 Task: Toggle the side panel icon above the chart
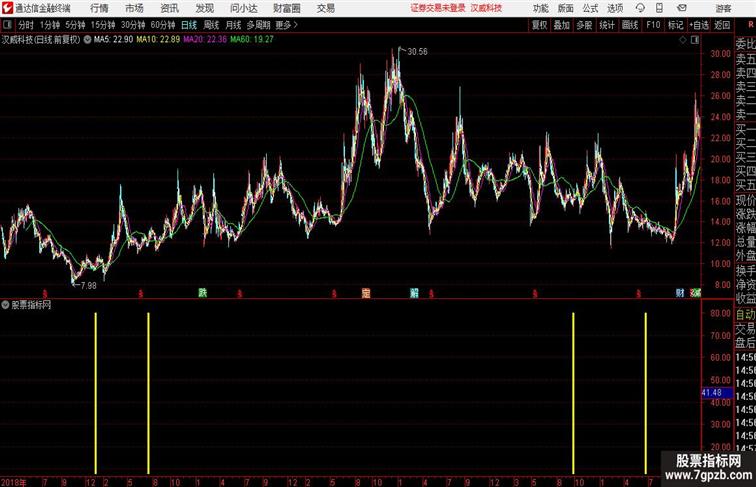point(695,40)
